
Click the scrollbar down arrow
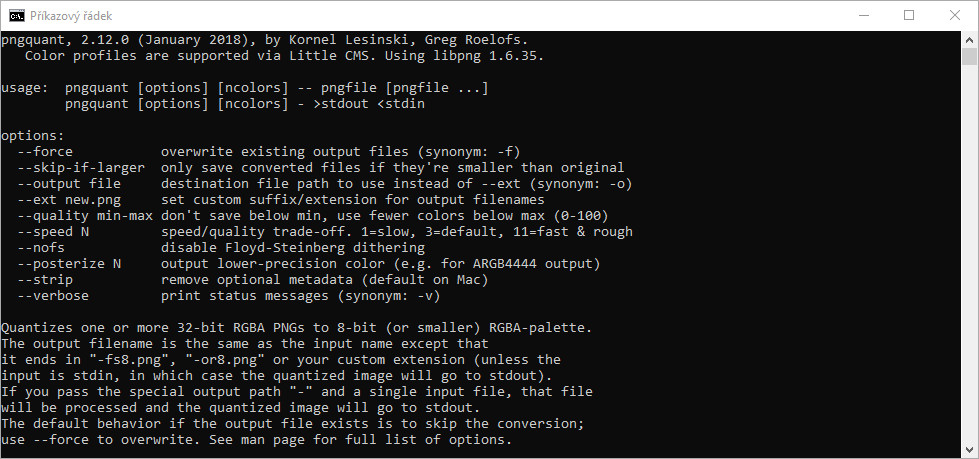pyautogui.click(x=969, y=450)
